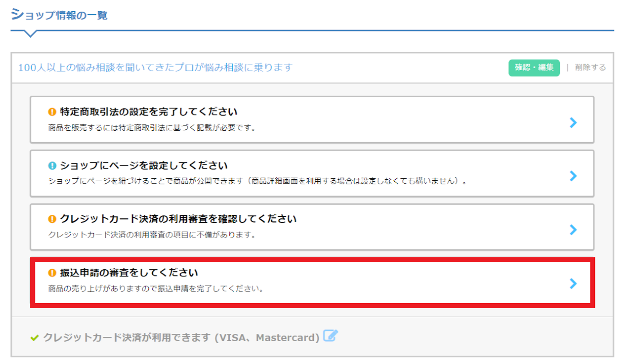The width and height of the screenshot is (624, 364).
Task: Open the ショップにページを設定してください notice
Action: pos(312,173)
